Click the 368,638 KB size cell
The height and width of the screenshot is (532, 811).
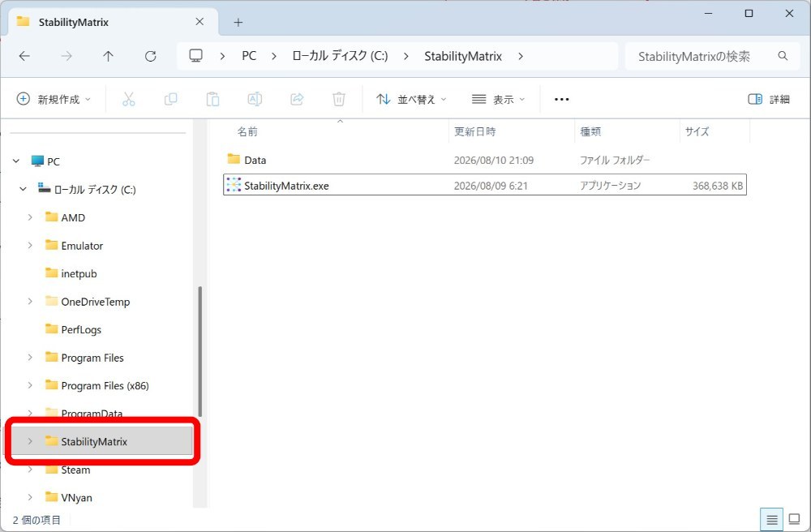pos(718,186)
